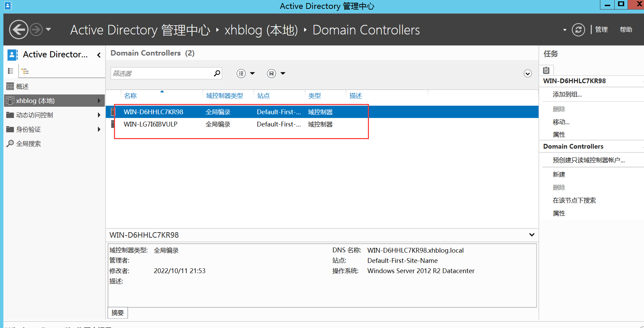Image resolution: width=644 pixels, height=328 pixels.
Task: Click 预创建只读域控制器帐户... task
Action: [x=589, y=160]
